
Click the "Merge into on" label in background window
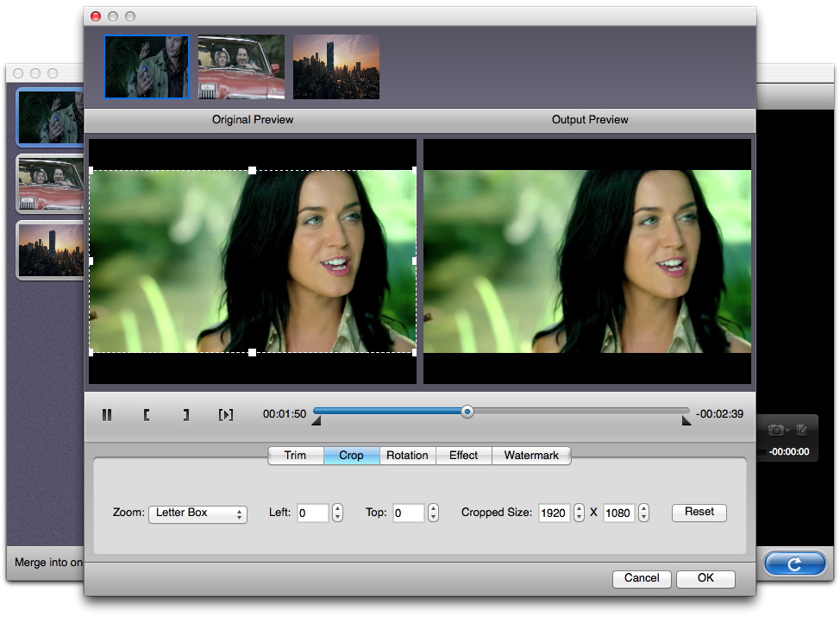click(49, 563)
